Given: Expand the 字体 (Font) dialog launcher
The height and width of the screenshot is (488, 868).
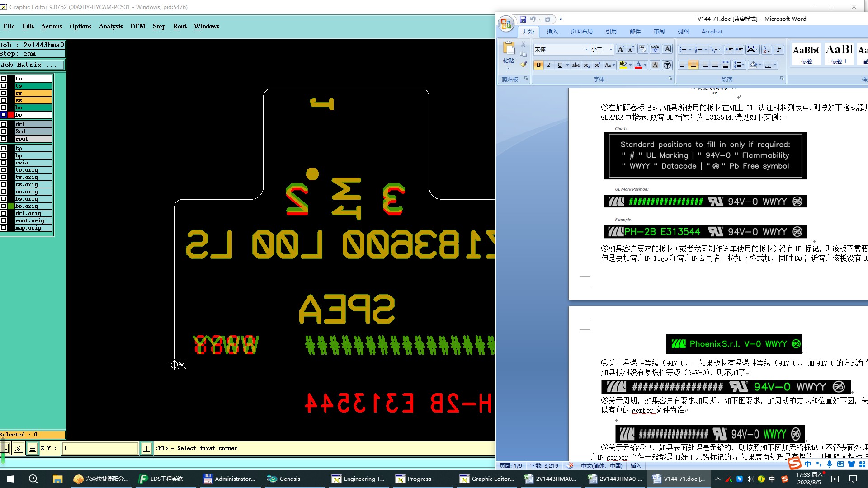Looking at the screenshot, I should [x=670, y=79].
